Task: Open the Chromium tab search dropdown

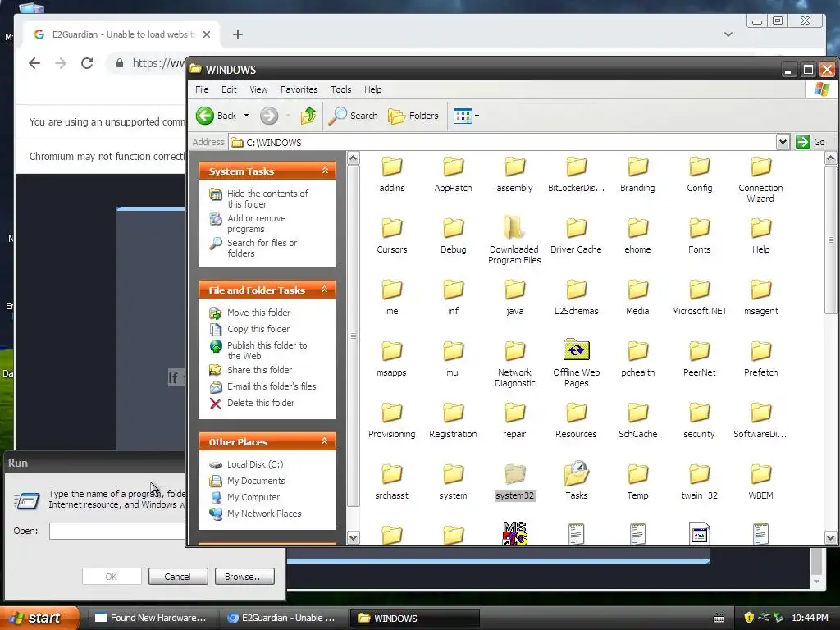Action: (x=728, y=34)
